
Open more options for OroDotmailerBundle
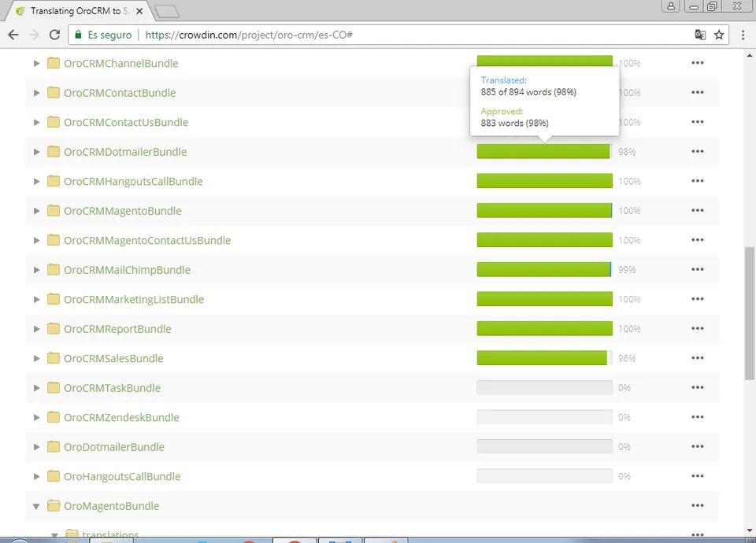[697, 446]
